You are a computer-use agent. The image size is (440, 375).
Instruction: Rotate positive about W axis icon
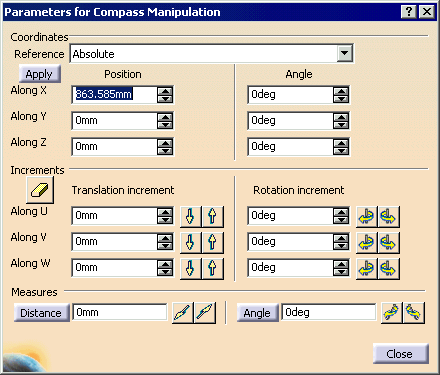tap(388, 268)
